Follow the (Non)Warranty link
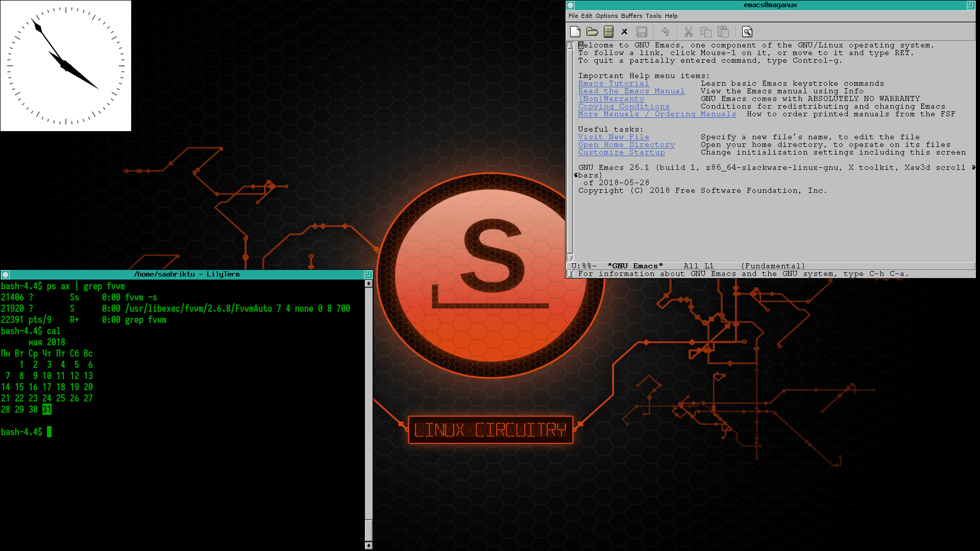This screenshot has height=551, width=980. tap(611, 99)
